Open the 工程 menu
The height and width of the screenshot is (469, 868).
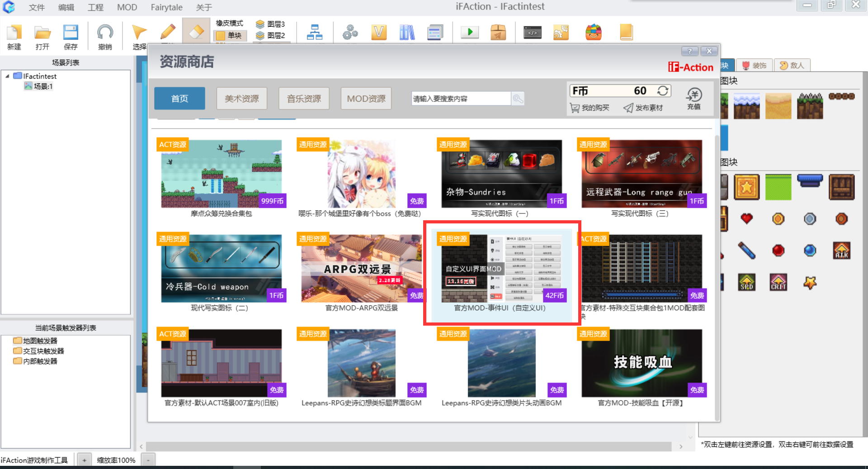coord(95,7)
